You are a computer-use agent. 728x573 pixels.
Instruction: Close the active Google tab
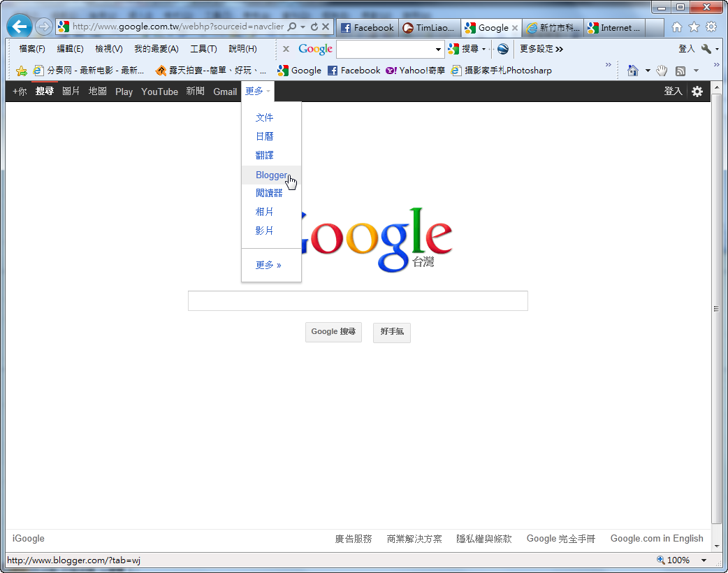point(514,28)
